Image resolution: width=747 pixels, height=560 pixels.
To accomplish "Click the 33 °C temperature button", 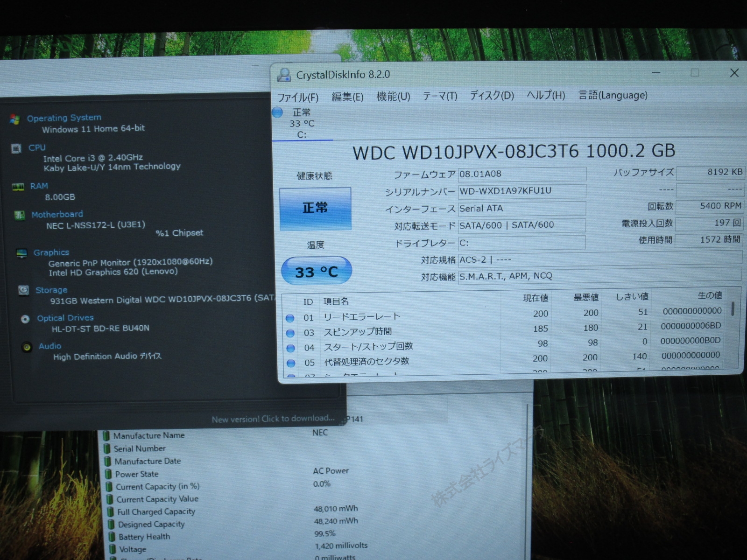I will (x=316, y=271).
